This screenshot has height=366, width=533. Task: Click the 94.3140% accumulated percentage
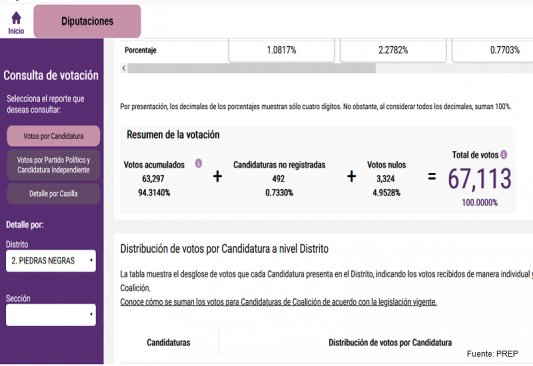154,193
